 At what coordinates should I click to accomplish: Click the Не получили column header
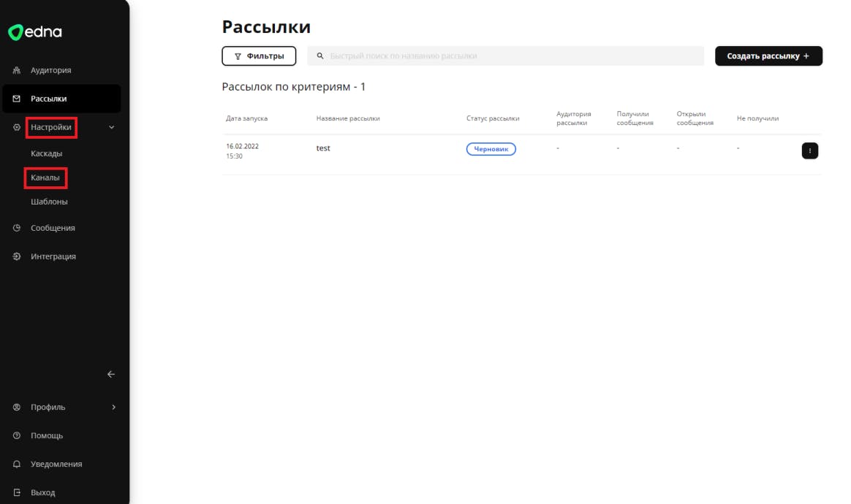pyautogui.click(x=757, y=118)
